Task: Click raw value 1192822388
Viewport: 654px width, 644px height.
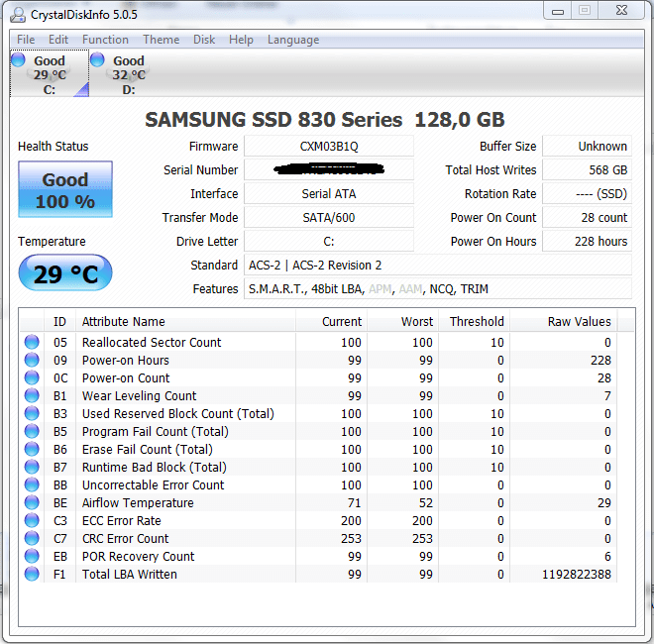Action: click(577, 574)
